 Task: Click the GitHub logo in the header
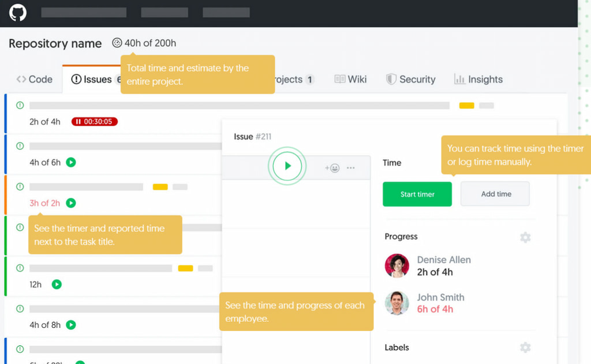17,12
